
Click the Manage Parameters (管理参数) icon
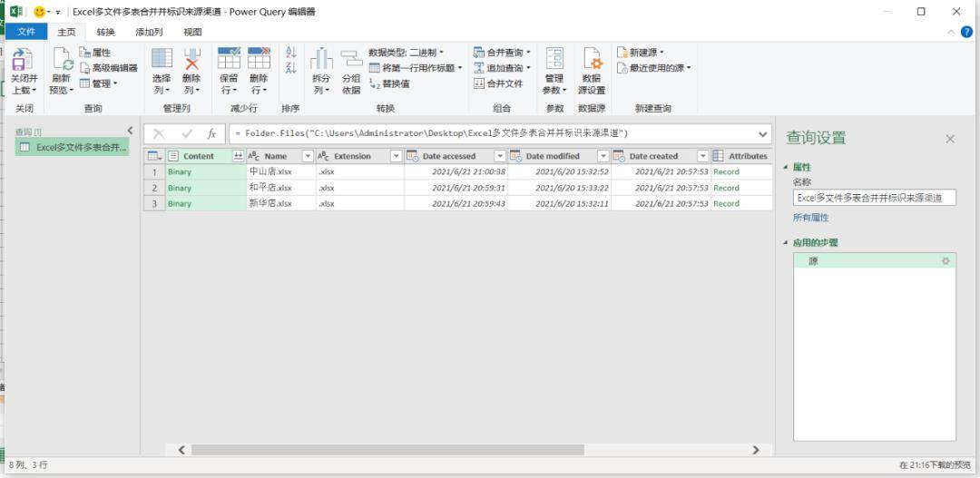click(554, 59)
